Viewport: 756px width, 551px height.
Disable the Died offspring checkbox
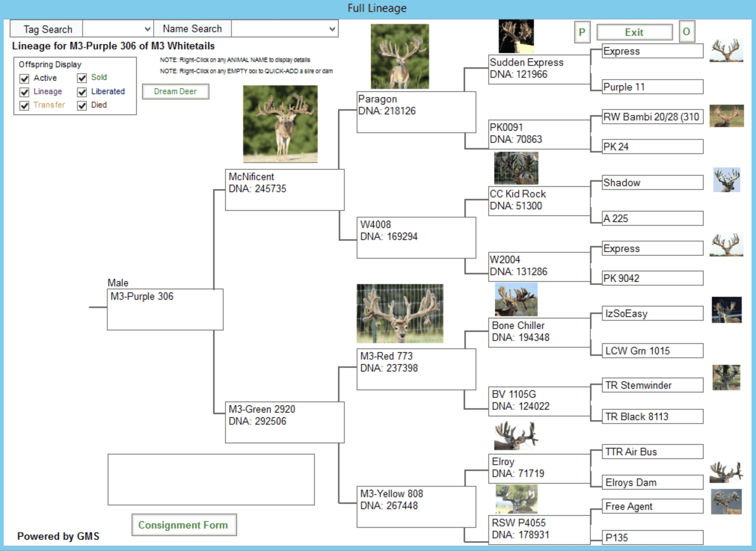pyautogui.click(x=82, y=105)
